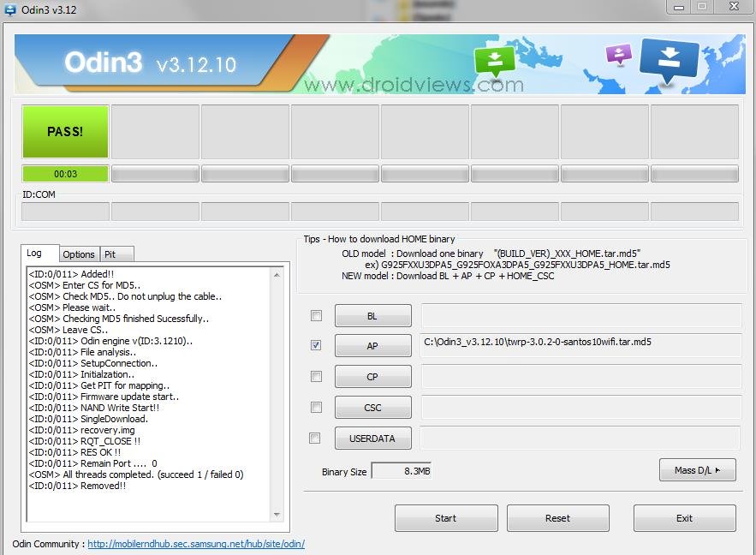
Task: Click the Binary Size 8.3MB field
Action: click(x=402, y=470)
